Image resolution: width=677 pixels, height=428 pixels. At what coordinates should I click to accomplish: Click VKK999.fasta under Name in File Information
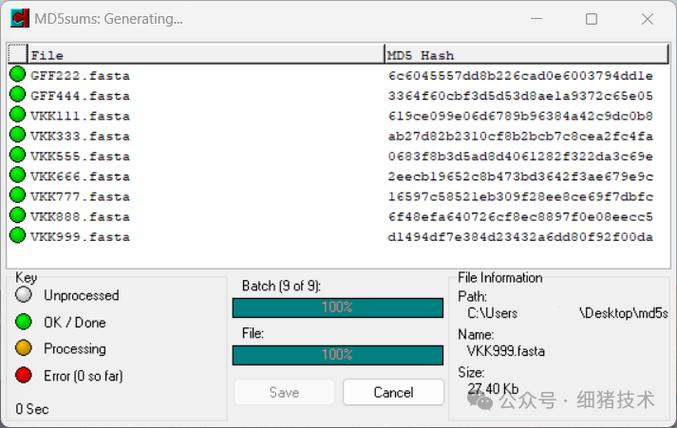[506, 351]
